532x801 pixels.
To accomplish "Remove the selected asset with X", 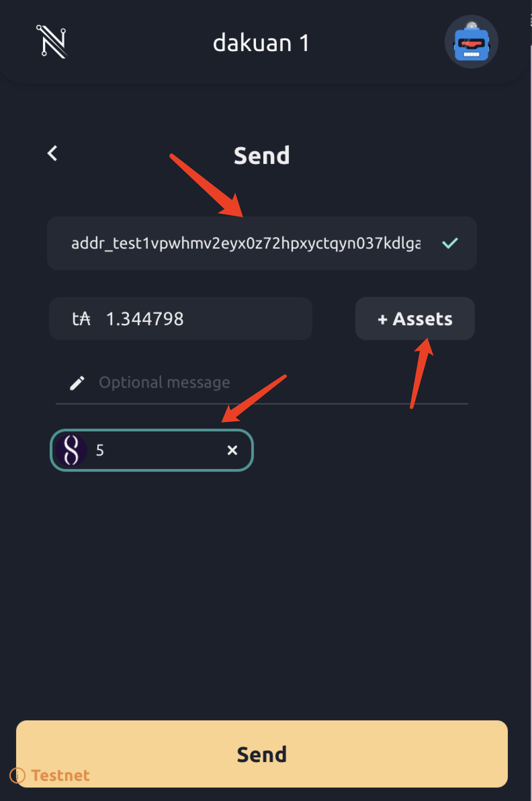I will pos(232,450).
